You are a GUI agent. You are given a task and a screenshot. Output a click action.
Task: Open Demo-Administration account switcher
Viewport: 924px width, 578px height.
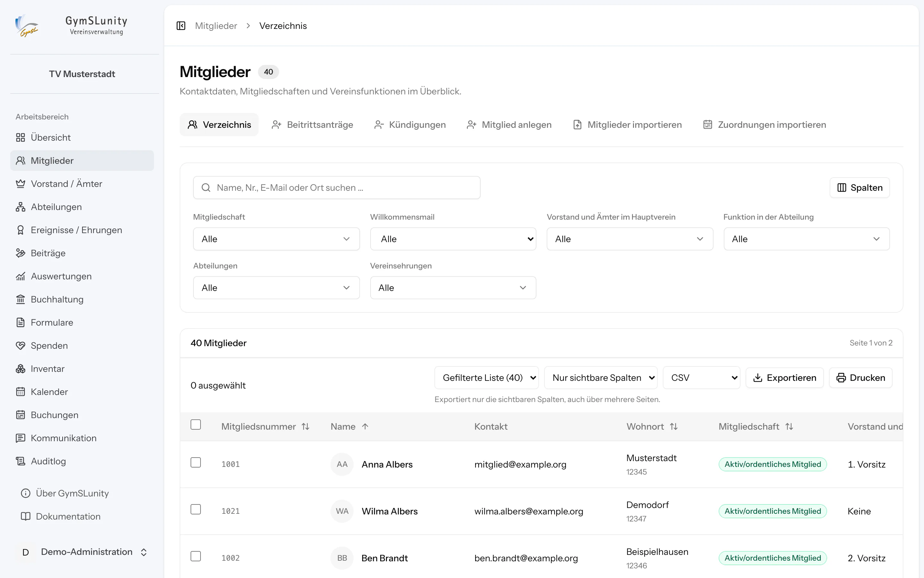82,552
